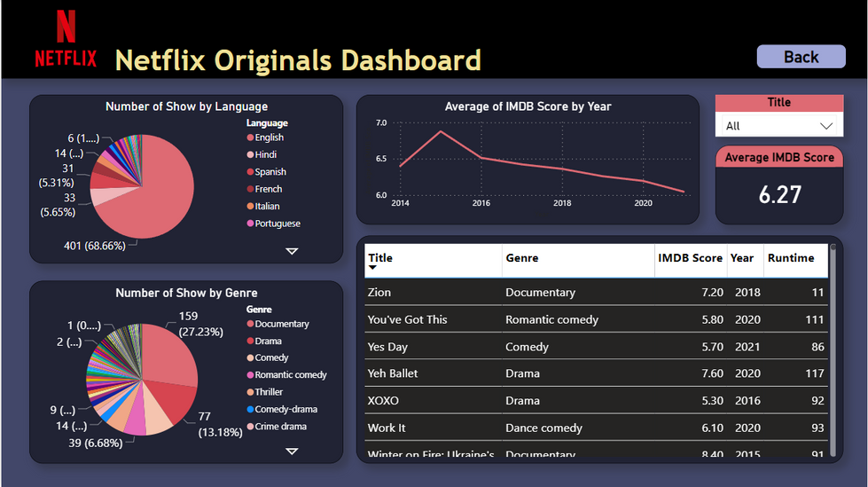Select Thriller in Genre legend
The height and width of the screenshot is (487, 868).
point(264,392)
